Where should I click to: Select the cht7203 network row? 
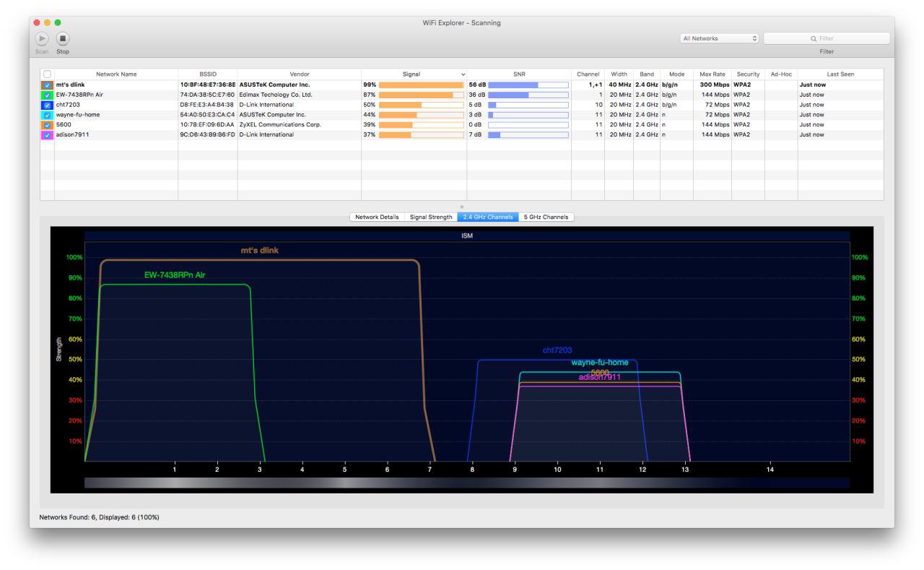[x=115, y=105]
